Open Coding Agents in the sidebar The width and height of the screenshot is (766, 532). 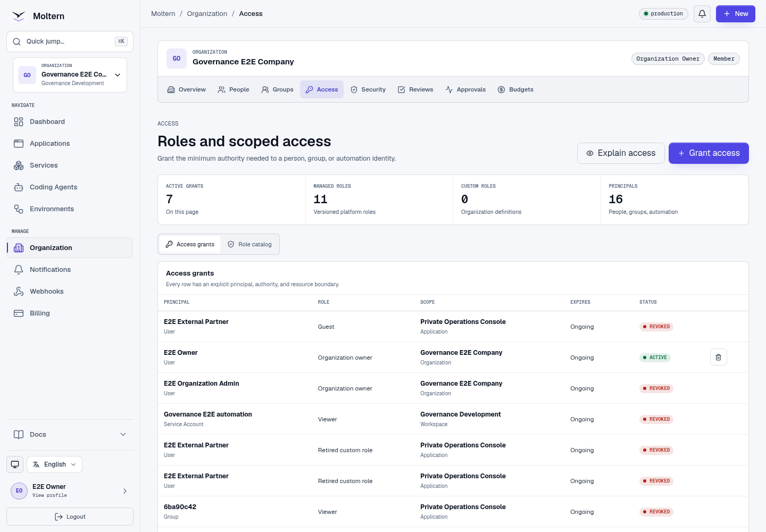[x=70, y=187]
